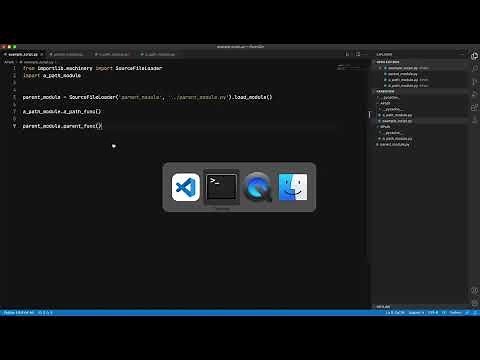Collapse the Open Editors section

point(388,62)
